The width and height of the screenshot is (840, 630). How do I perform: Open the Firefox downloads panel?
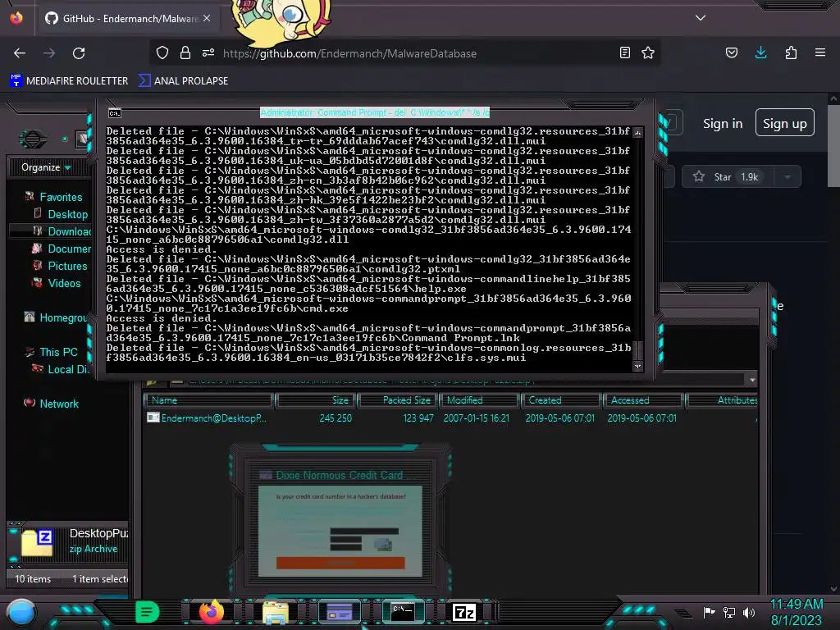point(760,52)
